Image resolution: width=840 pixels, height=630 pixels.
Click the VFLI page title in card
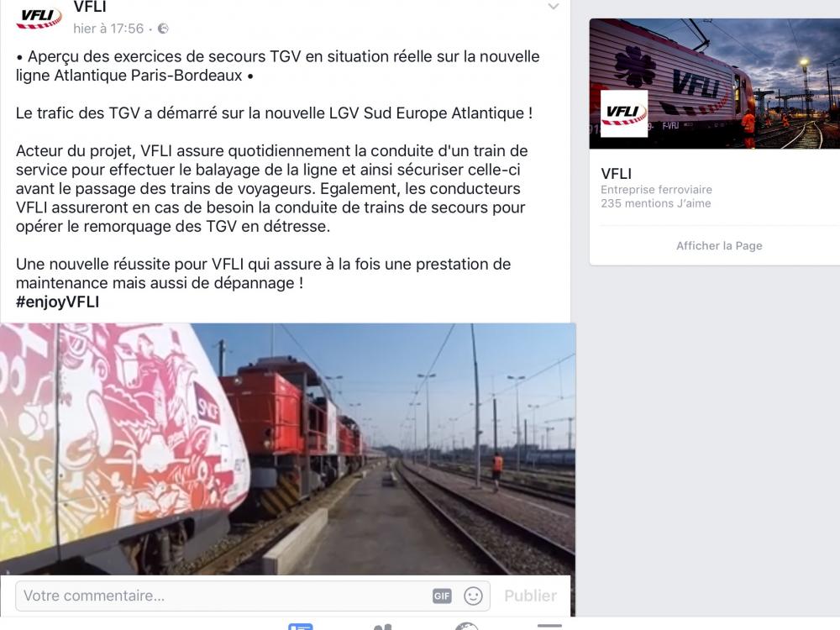[616, 174]
